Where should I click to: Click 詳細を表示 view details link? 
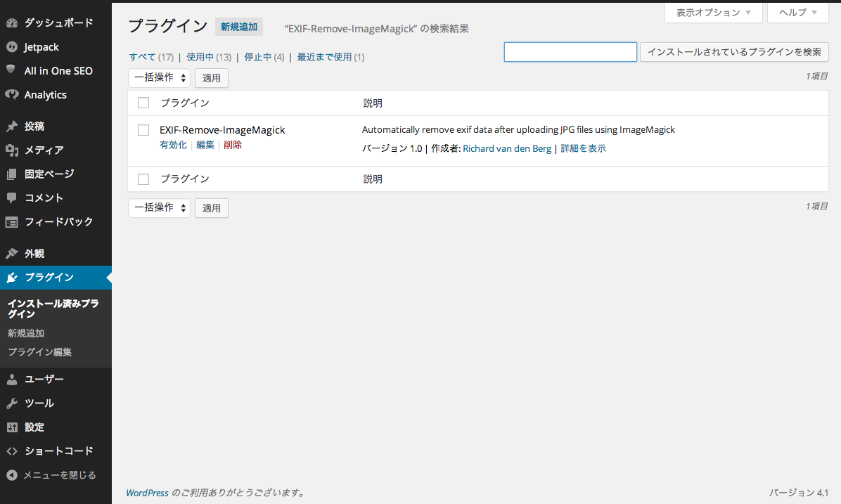point(583,148)
